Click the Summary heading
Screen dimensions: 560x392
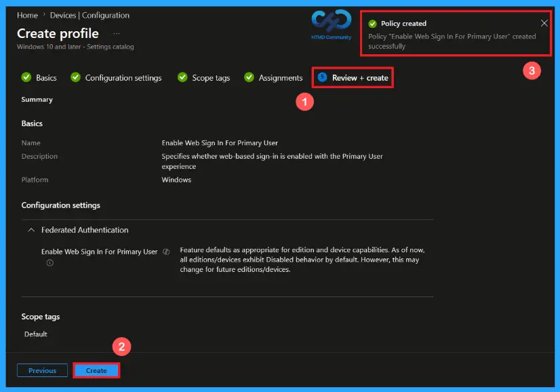(x=37, y=100)
